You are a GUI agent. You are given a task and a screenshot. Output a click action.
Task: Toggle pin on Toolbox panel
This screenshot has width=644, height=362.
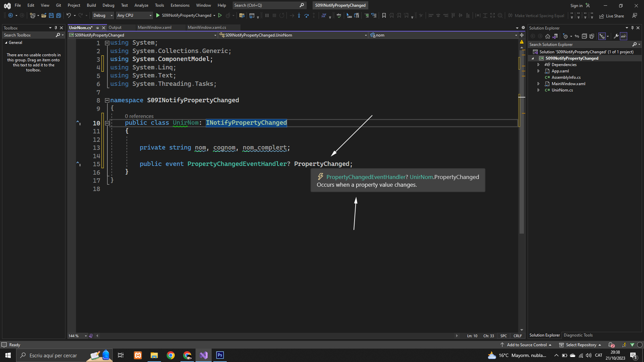tap(56, 28)
